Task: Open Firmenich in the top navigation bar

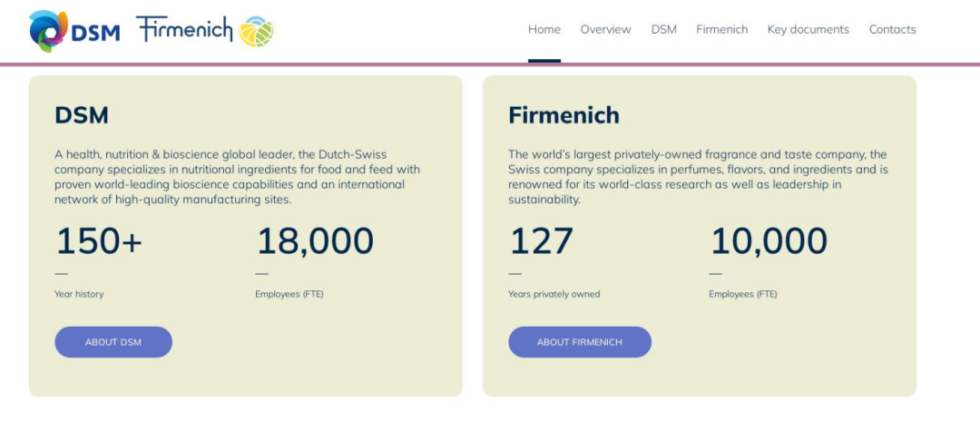Action: [722, 29]
